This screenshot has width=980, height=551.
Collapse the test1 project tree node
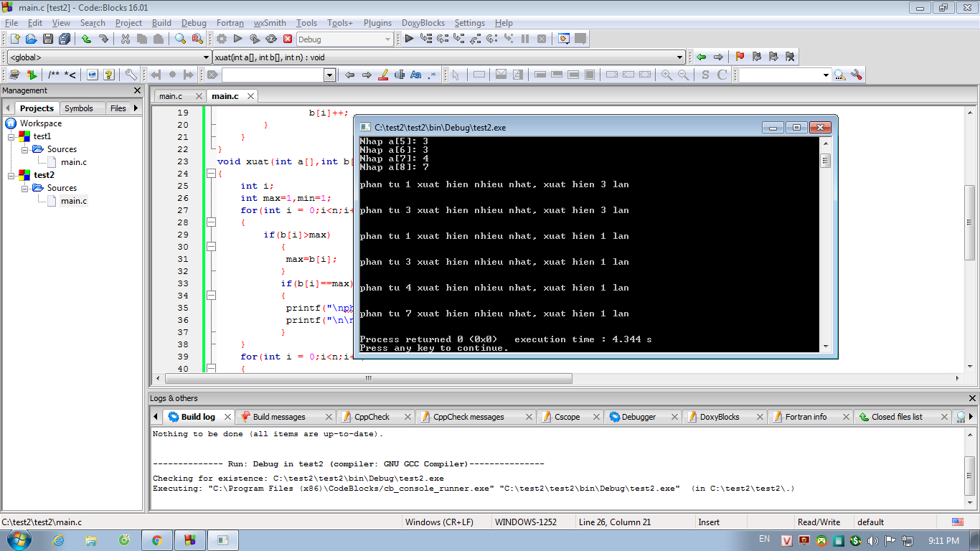(x=11, y=136)
